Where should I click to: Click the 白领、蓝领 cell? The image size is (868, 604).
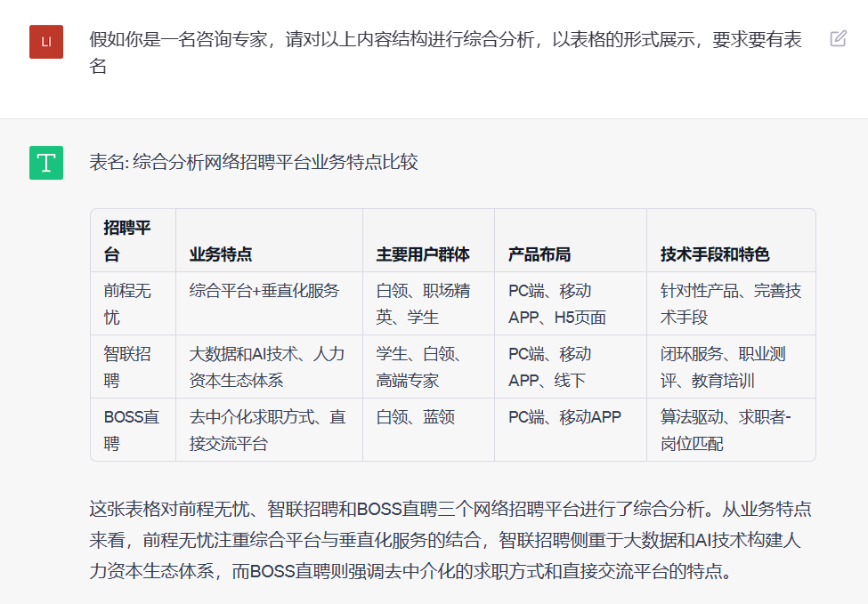pyautogui.click(x=428, y=430)
